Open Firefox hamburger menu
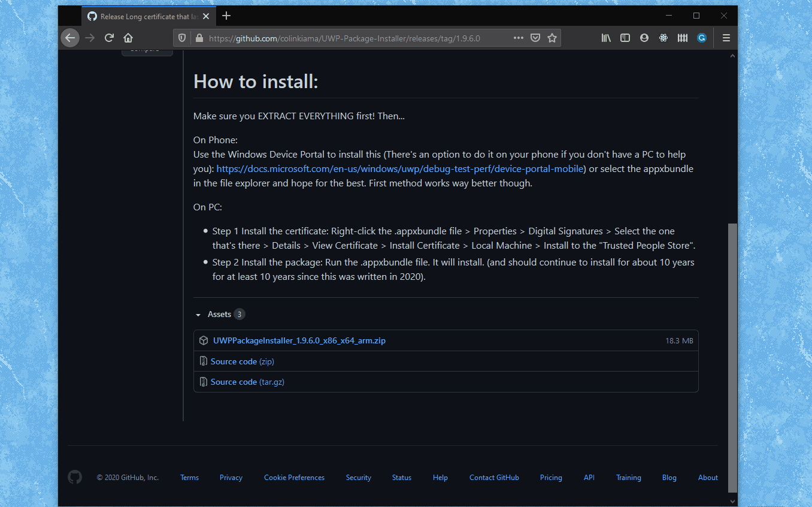The width and height of the screenshot is (812, 507). 726,38
